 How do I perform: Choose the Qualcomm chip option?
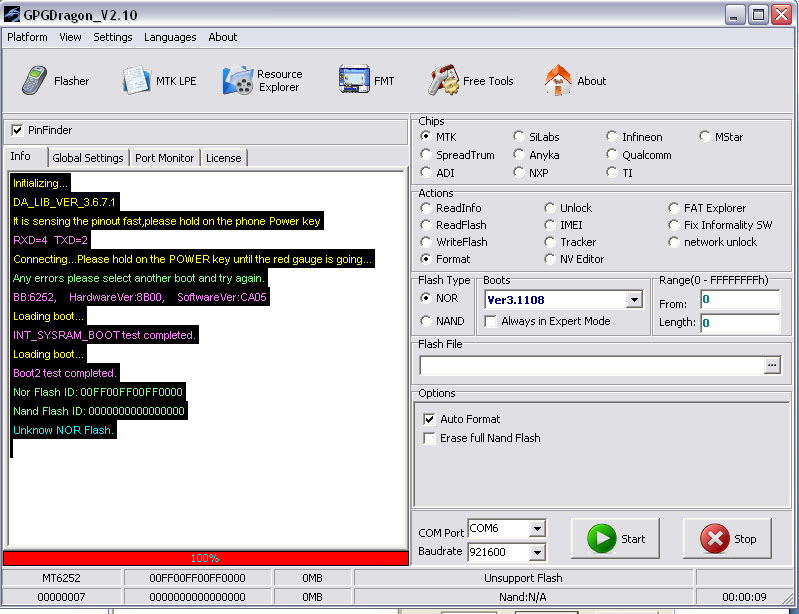611,154
